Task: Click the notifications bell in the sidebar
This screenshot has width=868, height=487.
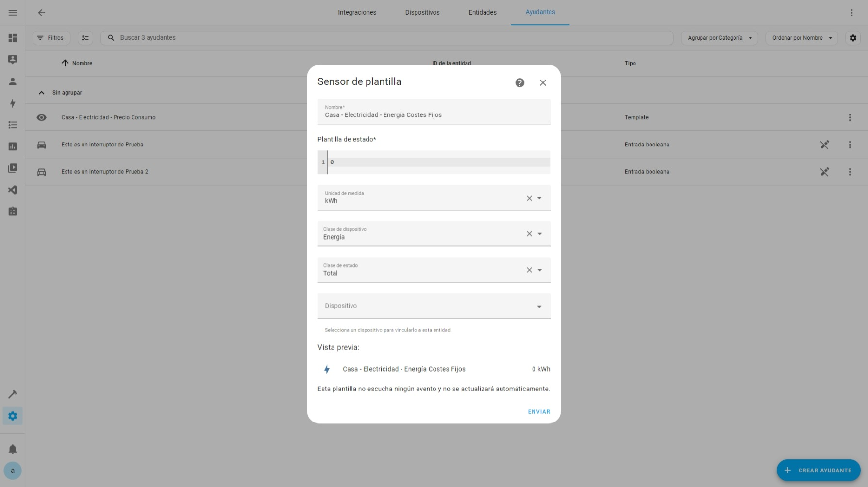Action: [13, 449]
